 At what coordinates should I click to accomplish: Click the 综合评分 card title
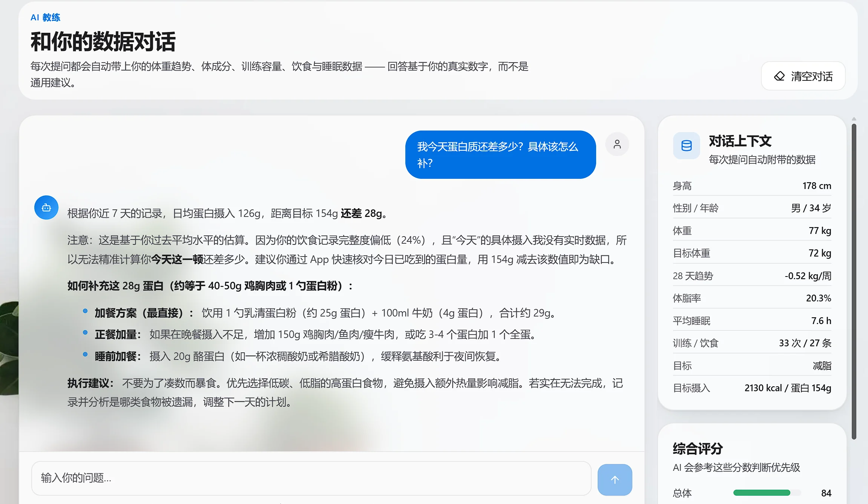(x=698, y=449)
